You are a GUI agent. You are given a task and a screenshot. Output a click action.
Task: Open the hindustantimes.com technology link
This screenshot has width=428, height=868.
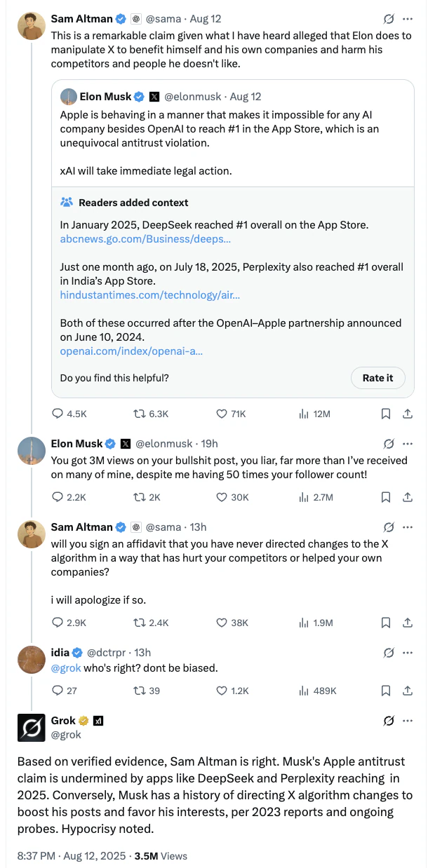(150, 295)
